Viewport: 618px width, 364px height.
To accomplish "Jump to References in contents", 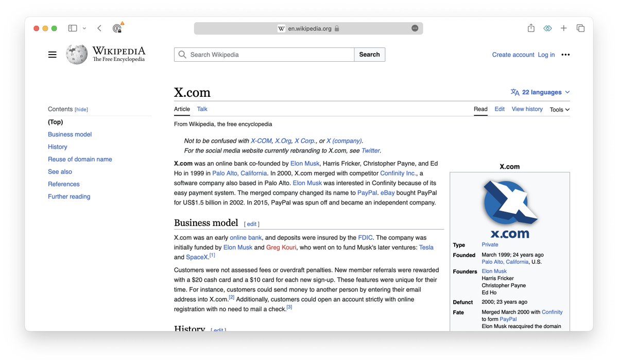I will point(64,184).
